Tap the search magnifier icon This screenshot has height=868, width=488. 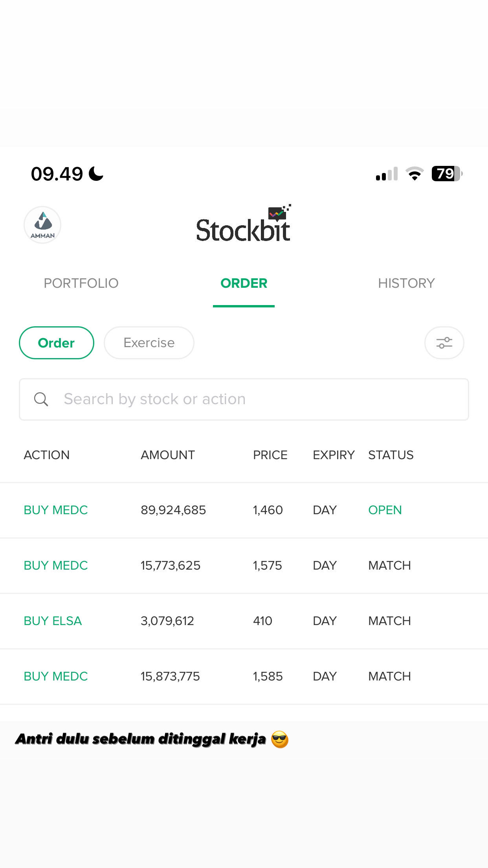tap(41, 399)
